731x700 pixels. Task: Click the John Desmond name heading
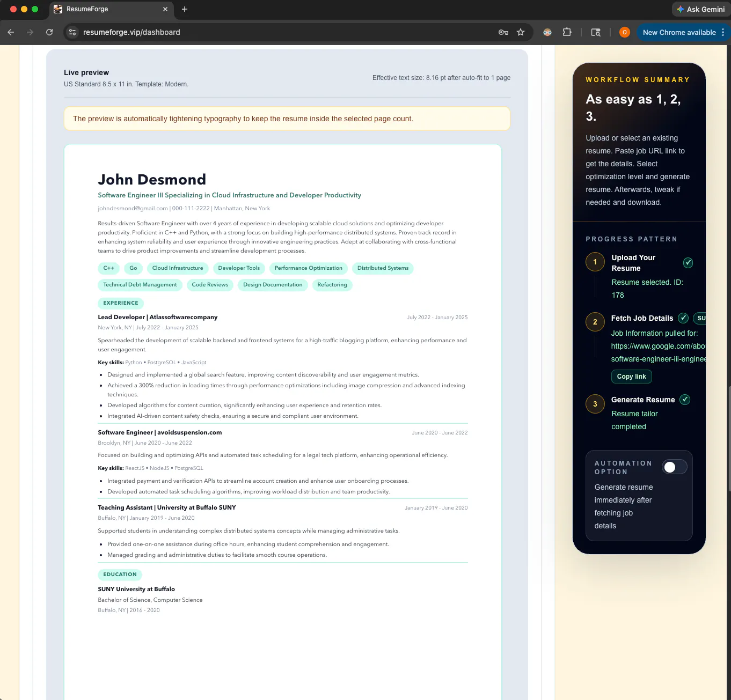tap(152, 179)
